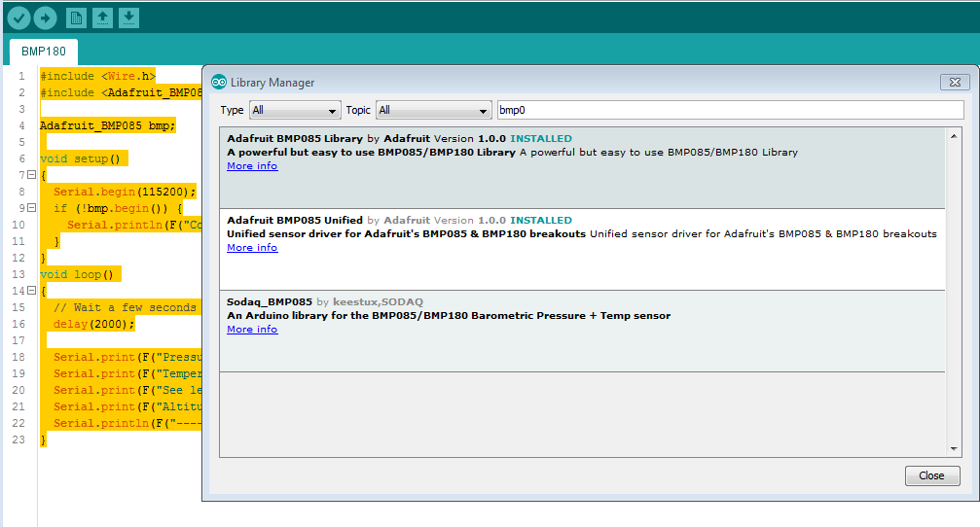Screen dimensions: 980x527
Task: Open the Topic dropdown in Library Manager
Action: pos(434,110)
